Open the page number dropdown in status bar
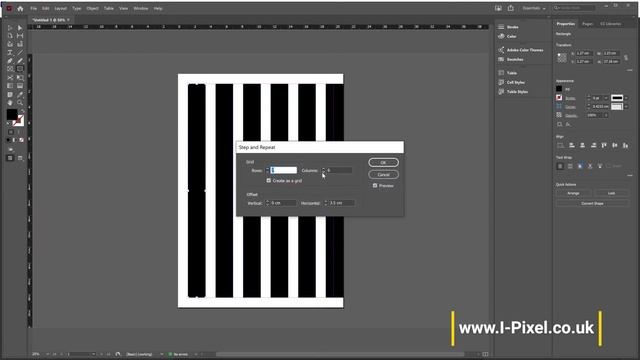640x360 pixels. (93, 354)
